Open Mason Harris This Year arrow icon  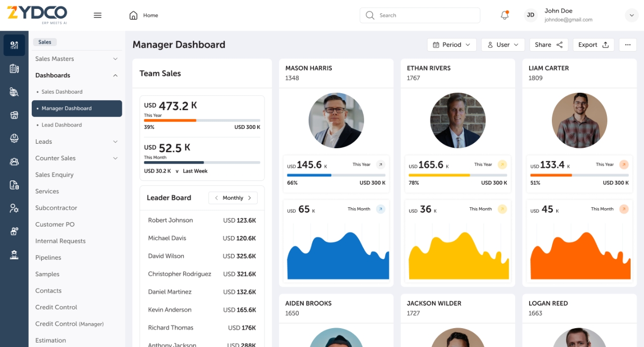[x=380, y=165]
